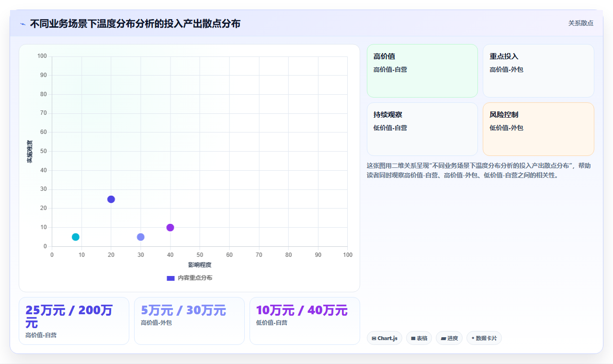Click the y-axis tick label 100
The image size is (613, 364).
click(42, 56)
